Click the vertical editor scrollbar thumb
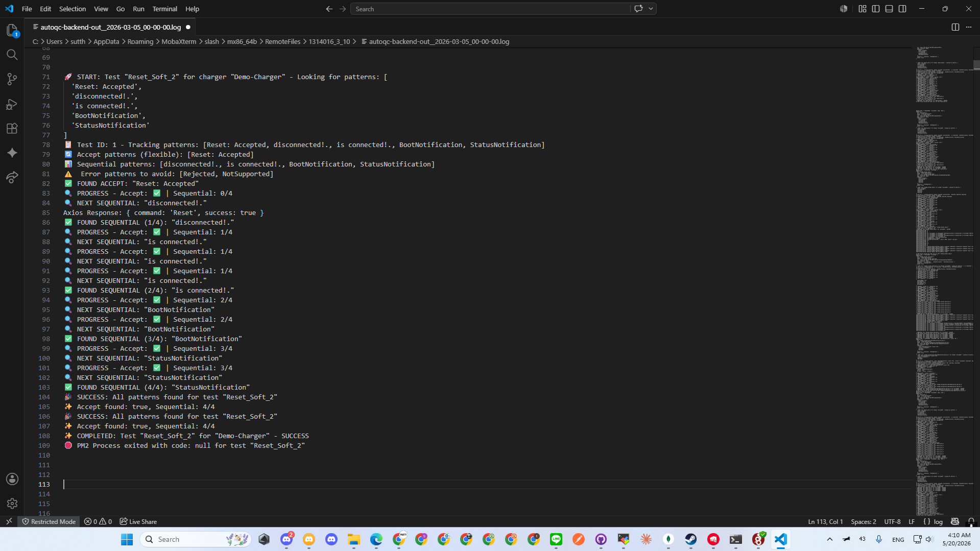Viewport: 980px width, 551px height. pyautogui.click(x=976, y=65)
